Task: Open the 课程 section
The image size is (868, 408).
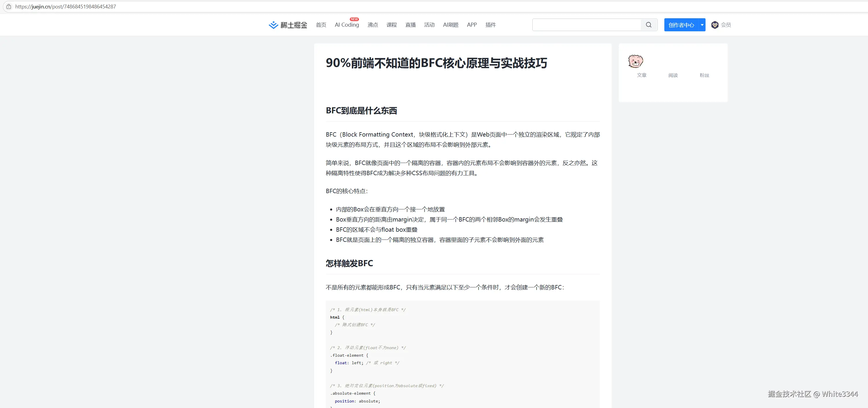Action: tap(392, 25)
